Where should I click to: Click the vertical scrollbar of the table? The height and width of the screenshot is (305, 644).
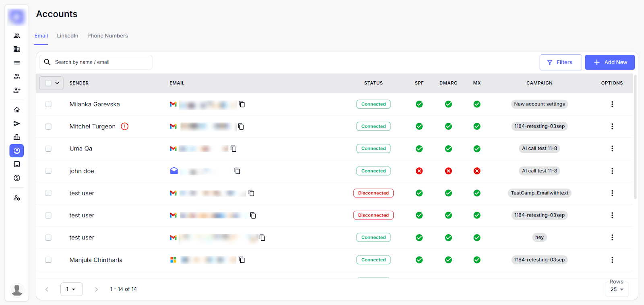pos(635,137)
